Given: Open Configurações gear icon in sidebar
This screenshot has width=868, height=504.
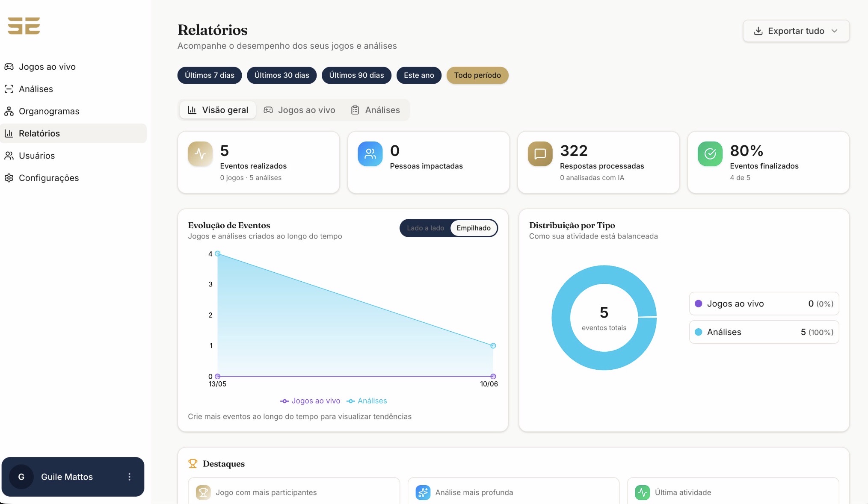Looking at the screenshot, I should [9, 178].
